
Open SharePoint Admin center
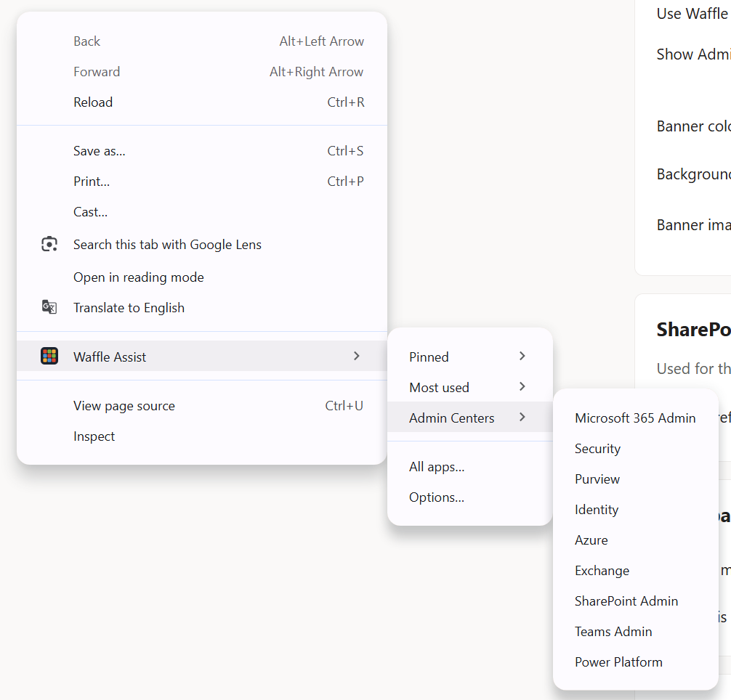tap(635, 601)
